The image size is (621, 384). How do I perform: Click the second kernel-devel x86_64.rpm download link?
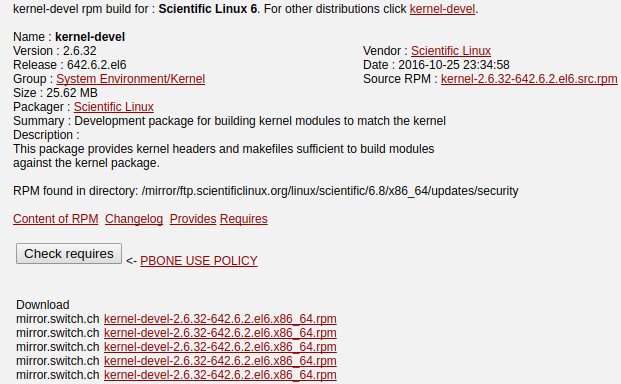coord(220,333)
